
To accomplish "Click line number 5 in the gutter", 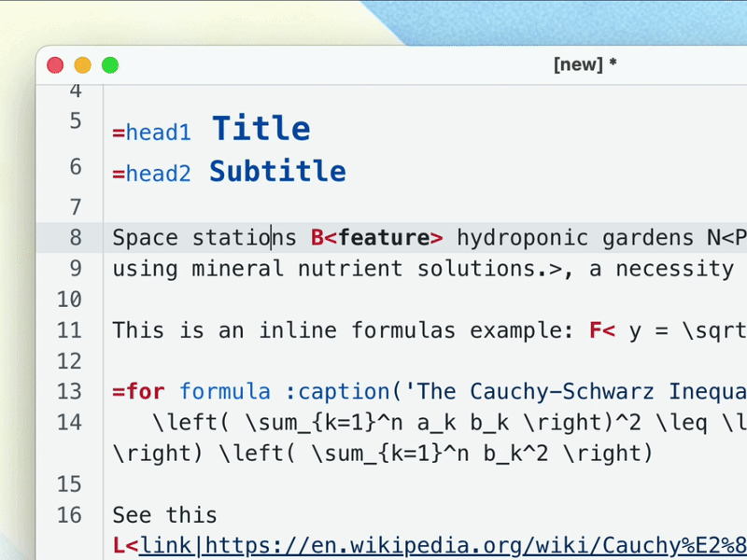I will coord(75,121).
